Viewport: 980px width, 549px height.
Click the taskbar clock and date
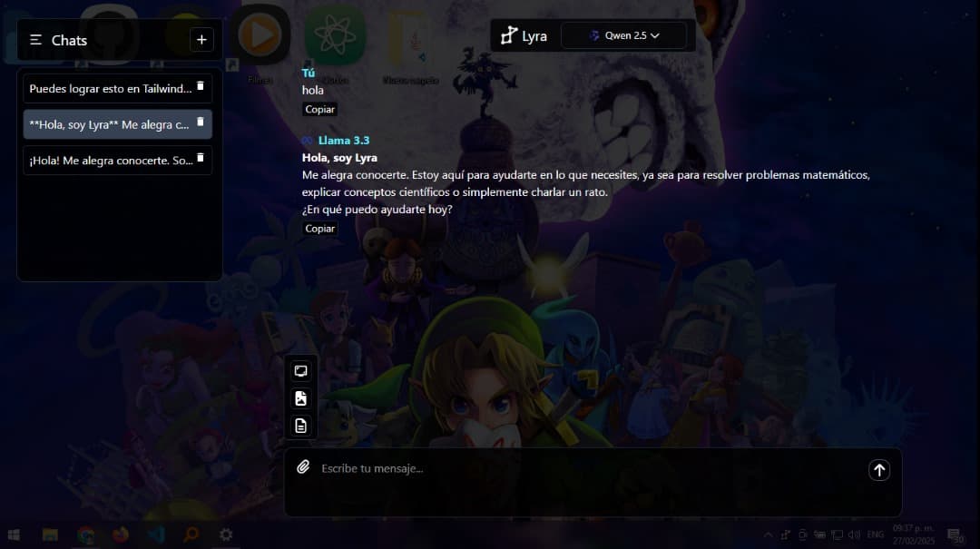click(913, 534)
